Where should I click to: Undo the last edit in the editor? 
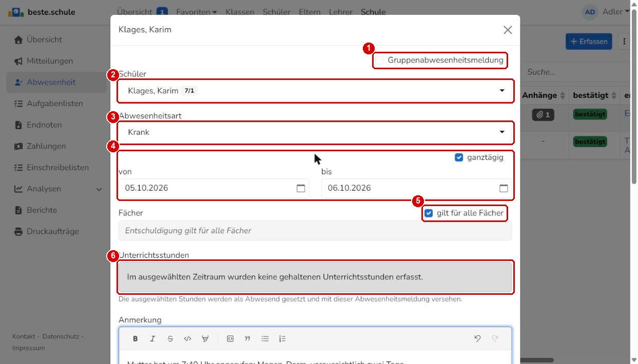477,338
